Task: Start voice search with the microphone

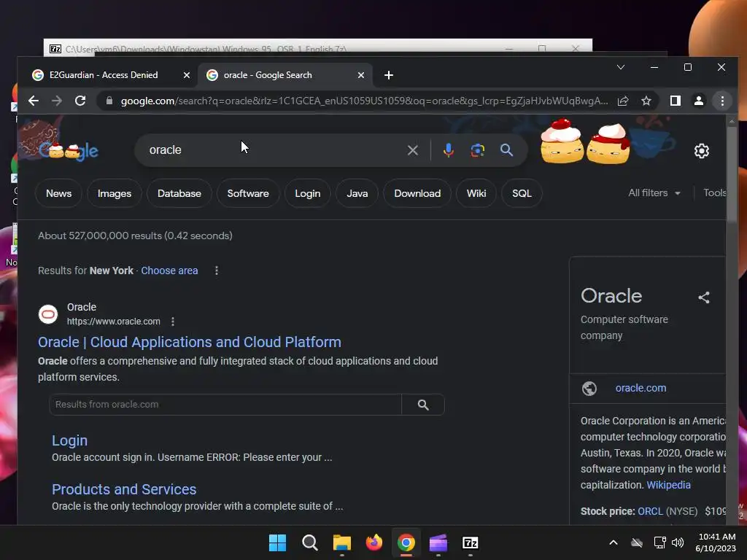Action: (x=449, y=150)
